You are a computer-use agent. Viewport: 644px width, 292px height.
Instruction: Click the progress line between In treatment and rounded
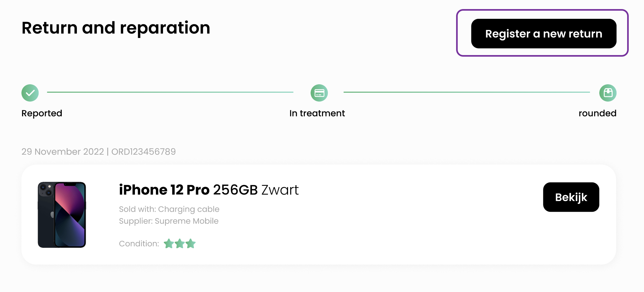click(x=466, y=92)
